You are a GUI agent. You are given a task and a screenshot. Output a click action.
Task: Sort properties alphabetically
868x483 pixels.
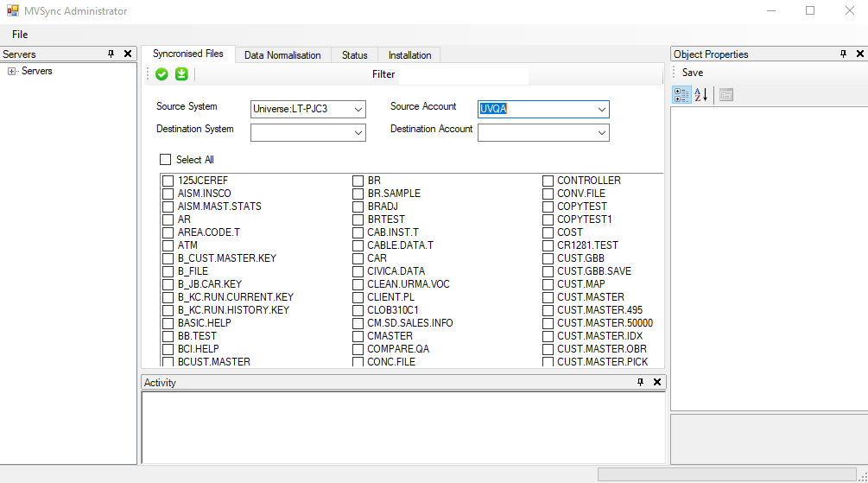click(x=700, y=95)
